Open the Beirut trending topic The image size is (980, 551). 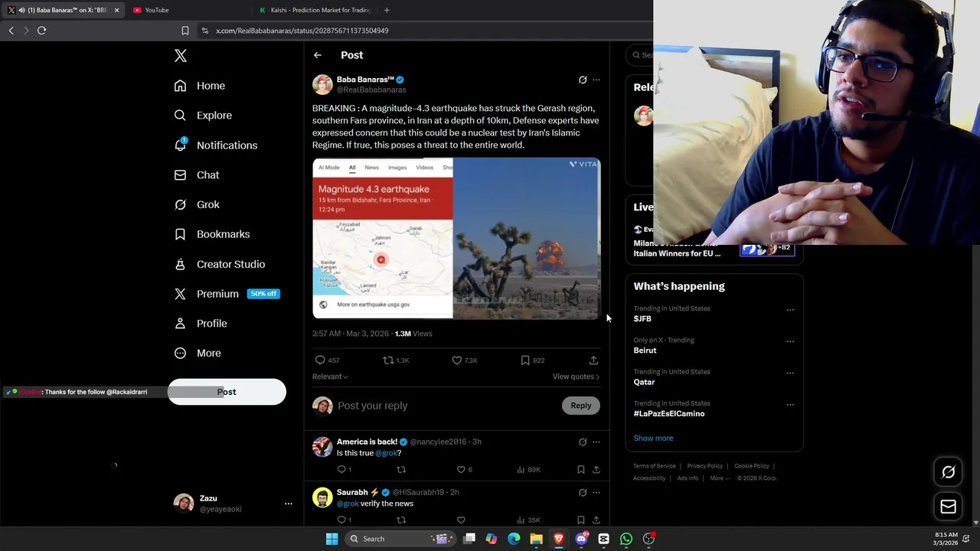pos(645,350)
